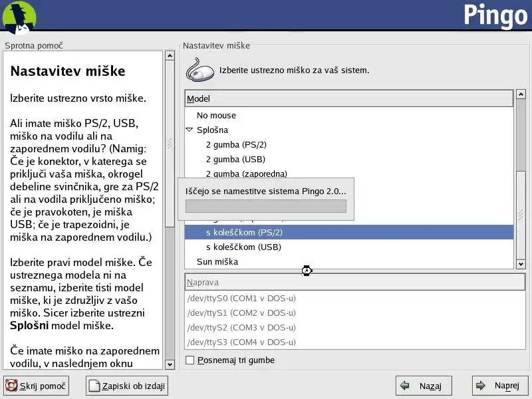Click model list scroll down arrow
The width and height of the screenshot is (532, 399).
click(521, 264)
